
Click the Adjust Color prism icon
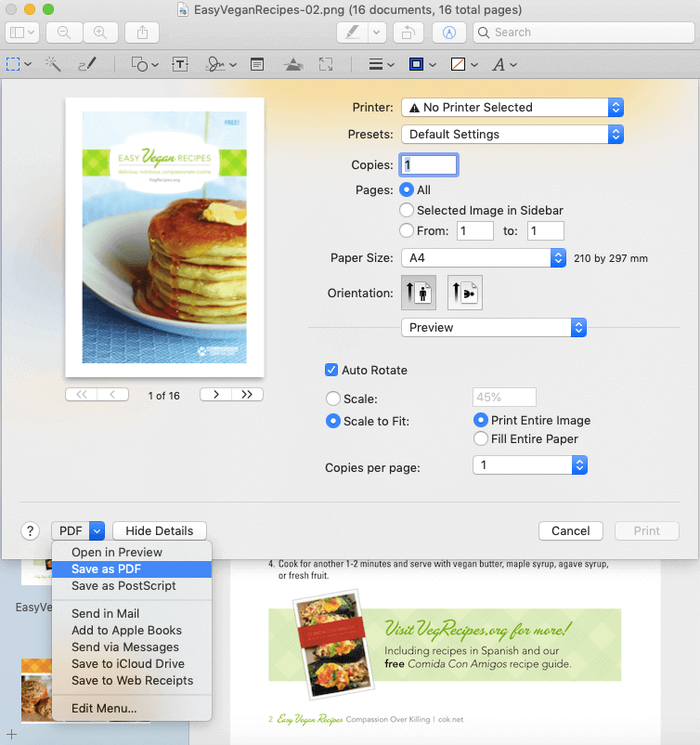point(292,64)
